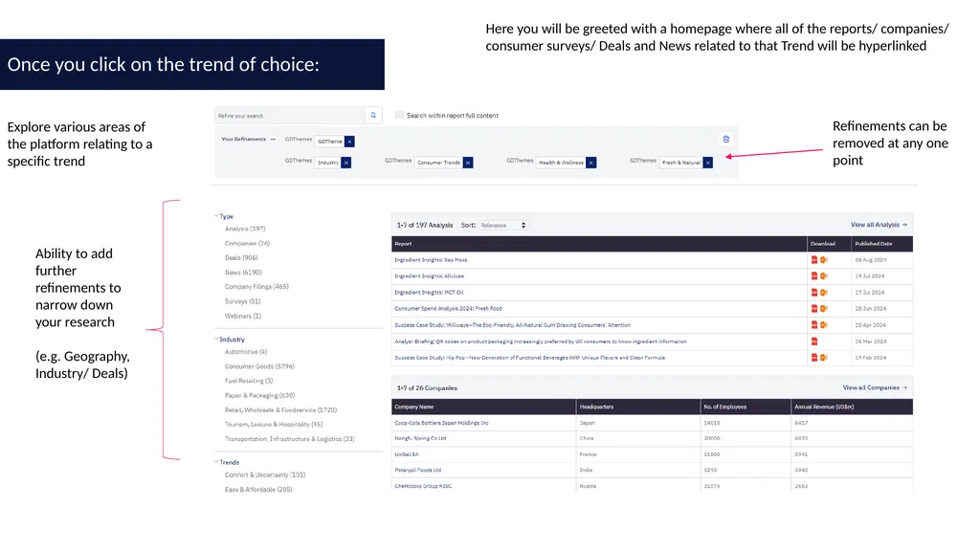Screen dimensions: 980x550
Task: Filter by Webinars (1) type
Action: (x=243, y=317)
